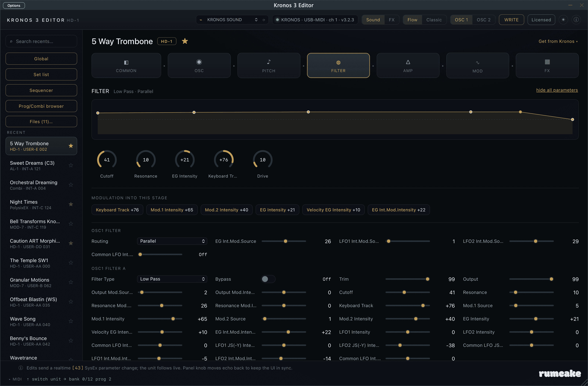Open the PITCH stage tab
588x386 pixels.
pos(269,65)
